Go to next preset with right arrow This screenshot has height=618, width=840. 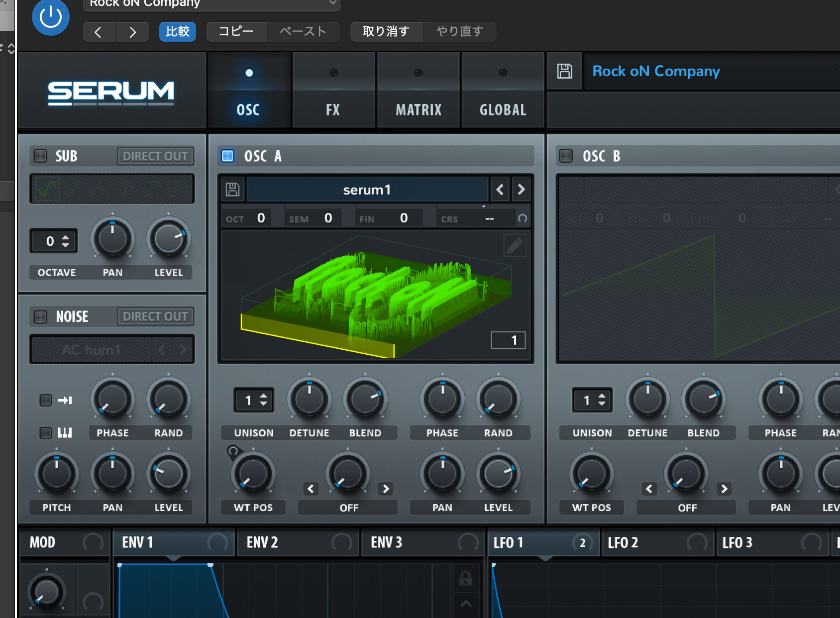[132, 32]
